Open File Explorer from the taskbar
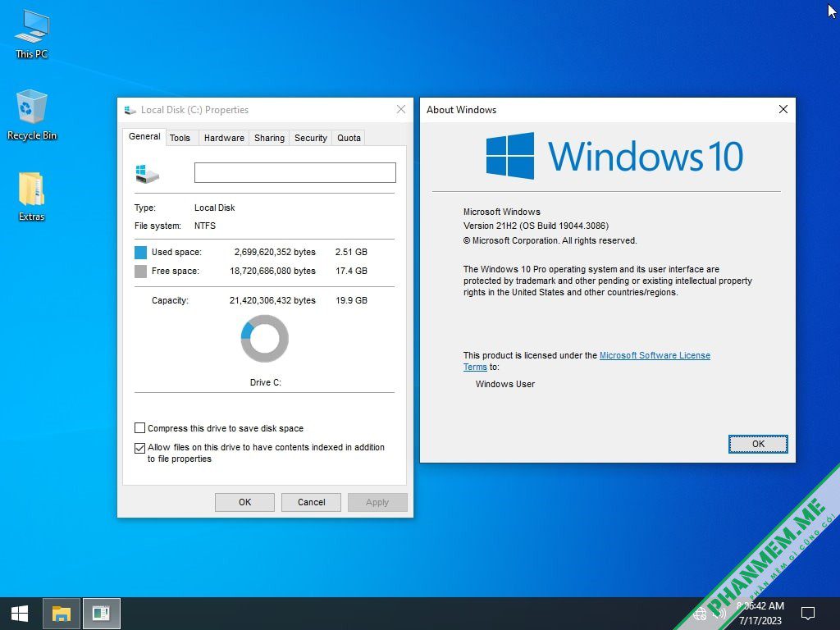Image resolution: width=840 pixels, height=630 pixels. click(61, 614)
